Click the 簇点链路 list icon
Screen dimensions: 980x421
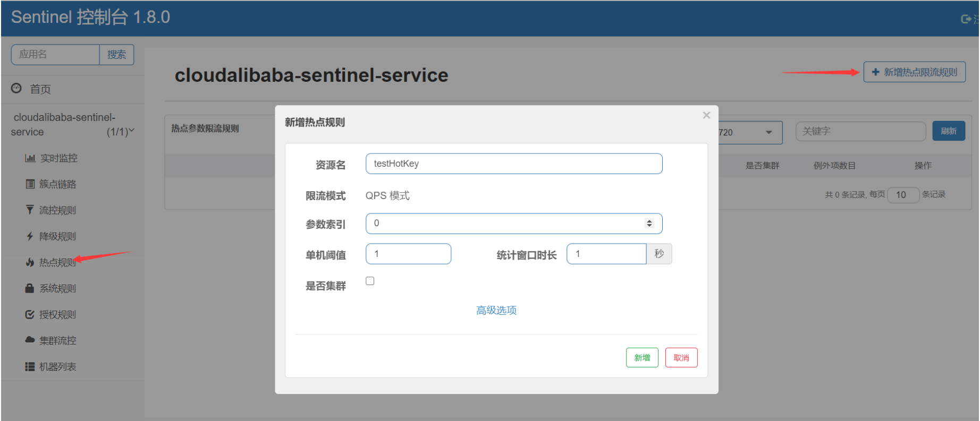click(30, 184)
